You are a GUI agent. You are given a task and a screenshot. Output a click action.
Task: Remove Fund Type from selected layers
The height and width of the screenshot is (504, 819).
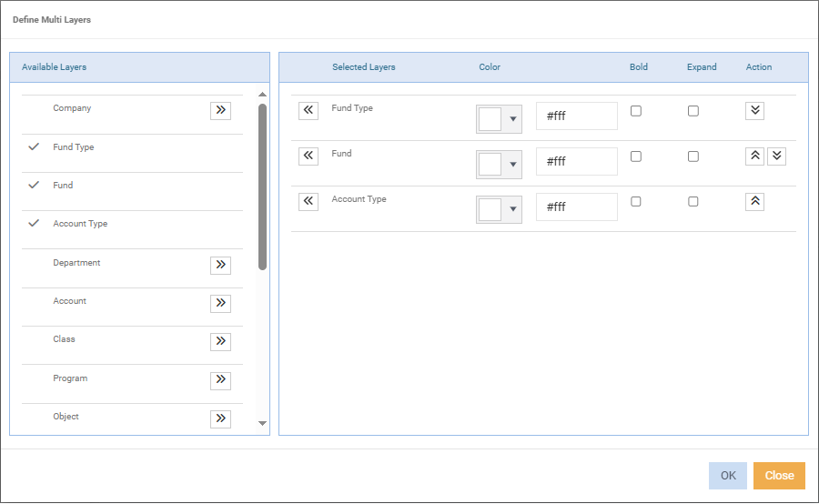(308, 110)
